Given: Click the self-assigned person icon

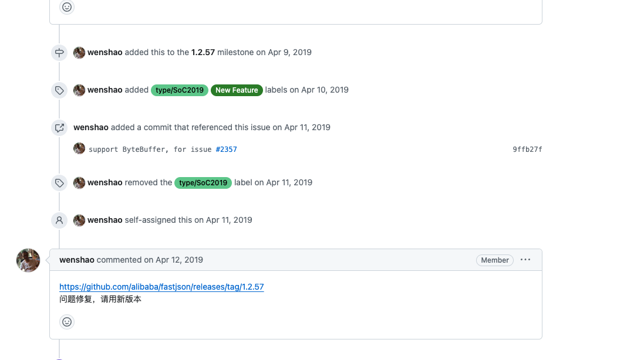Looking at the screenshot, I should pyautogui.click(x=59, y=220).
